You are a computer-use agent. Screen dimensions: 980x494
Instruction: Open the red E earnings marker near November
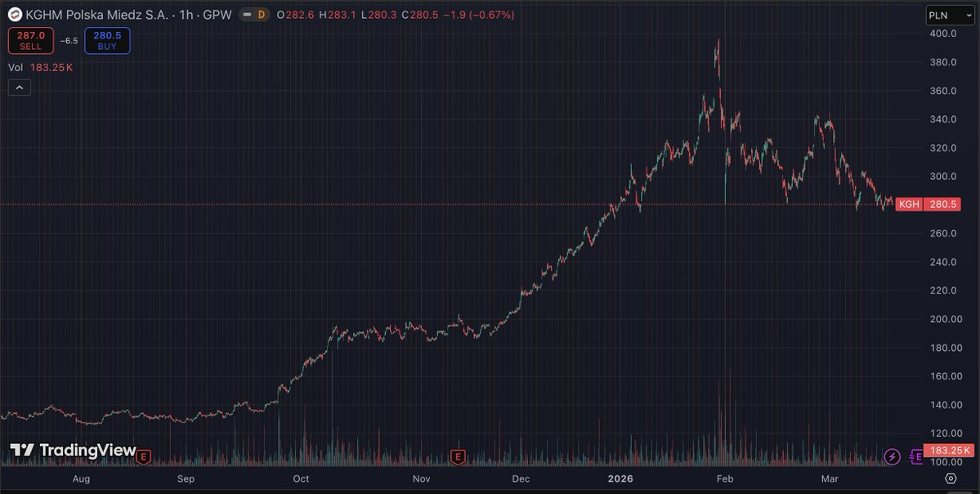459,458
